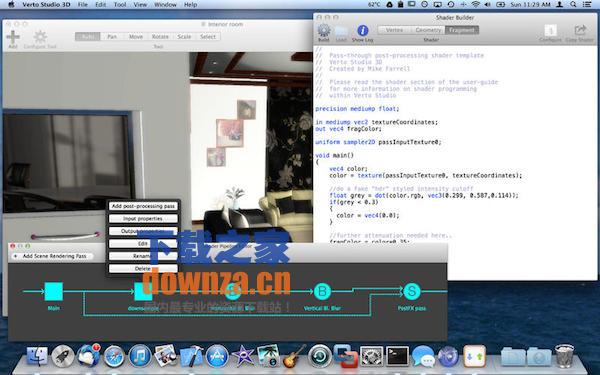Click the 3D viewport framed pictures on wall
Image resolution: width=600 pixels, height=375 pixels.
click(x=231, y=133)
